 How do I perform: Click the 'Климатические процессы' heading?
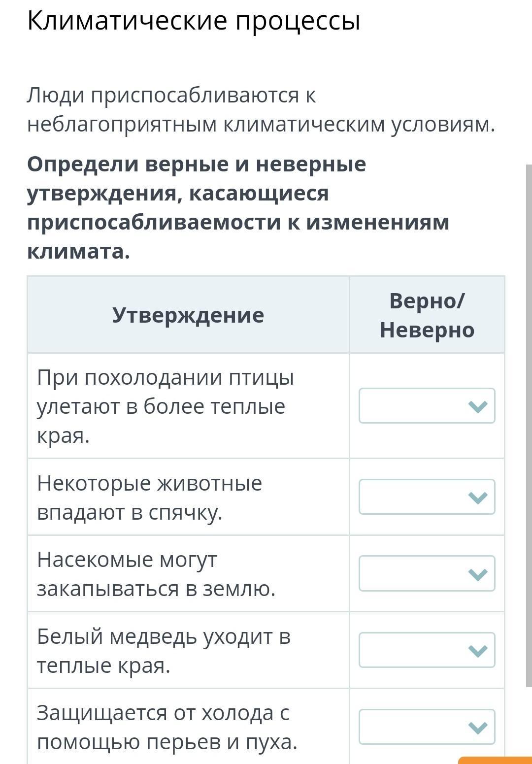(x=194, y=21)
